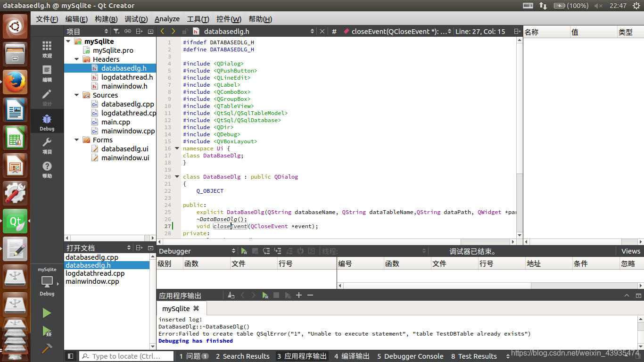Toggle 编译输出 pane button
Viewport: 644px width, 362px height.
click(352, 356)
